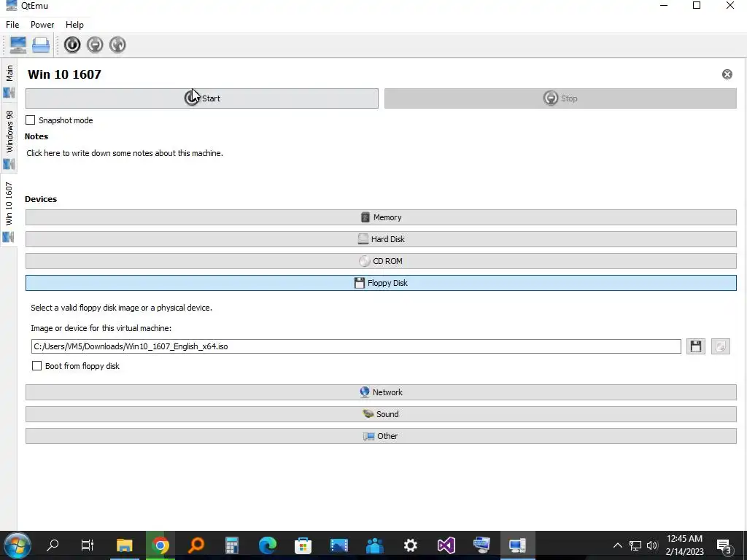Select the Win 10 1607 side tab

click(x=9, y=209)
